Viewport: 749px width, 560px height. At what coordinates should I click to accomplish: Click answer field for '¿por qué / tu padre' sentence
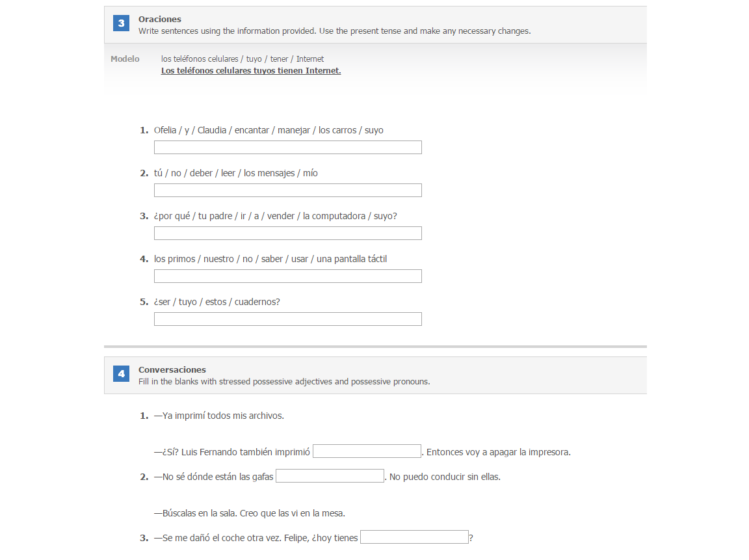[287, 233]
